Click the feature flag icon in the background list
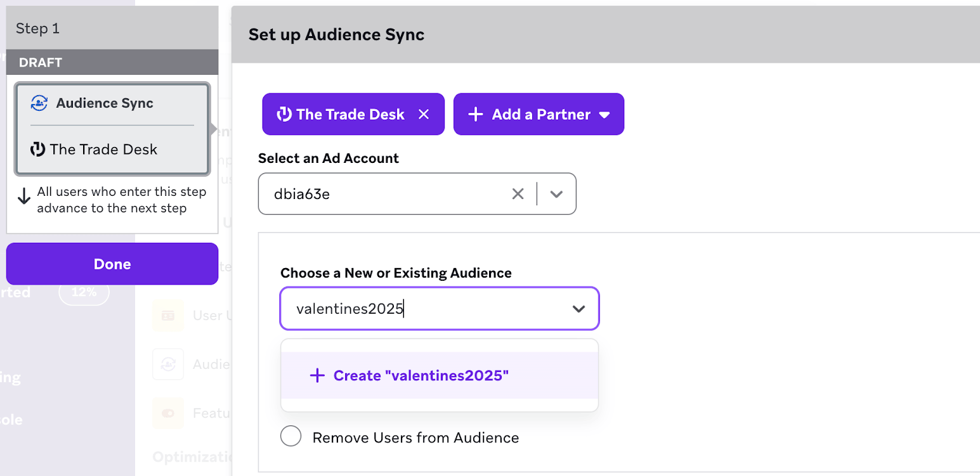The width and height of the screenshot is (980, 476). tap(167, 413)
